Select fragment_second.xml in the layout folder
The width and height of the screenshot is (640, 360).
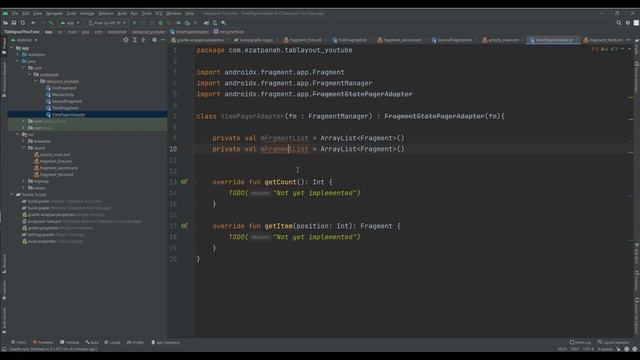pyautogui.click(x=59, y=168)
